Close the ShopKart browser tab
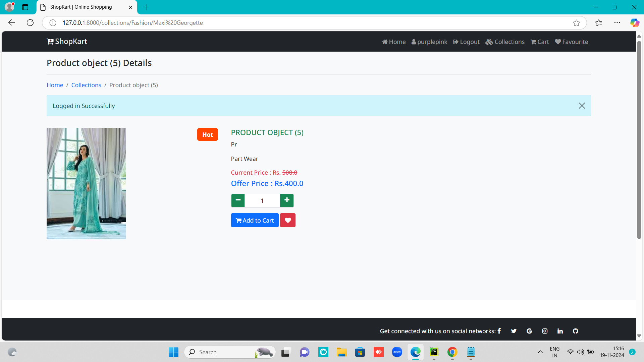Image resolution: width=644 pixels, height=362 pixels. pyautogui.click(x=130, y=7)
